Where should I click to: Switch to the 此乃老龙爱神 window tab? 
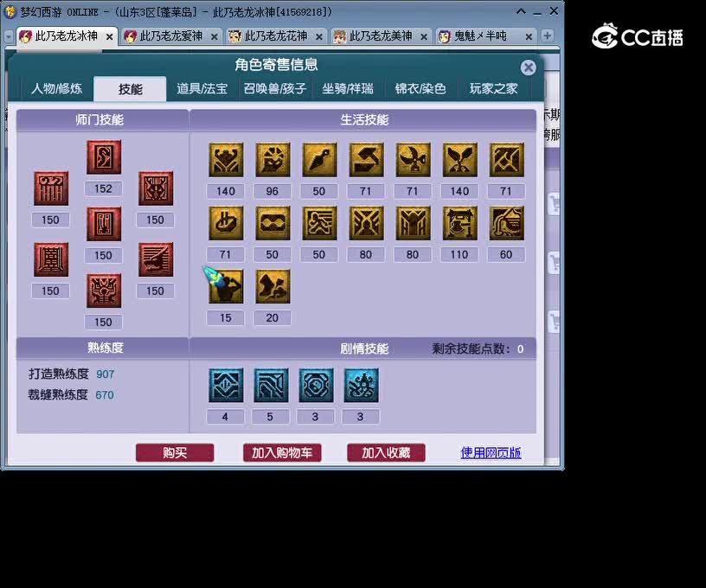point(171,36)
